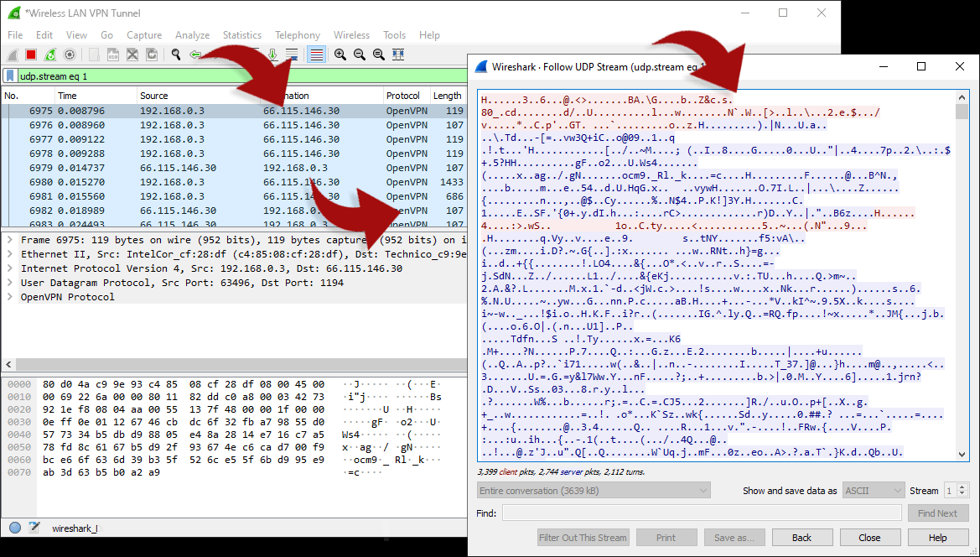Image resolution: width=980 pixels, height=557 pixels.
Task: Toggle auto-scroll during live capture
Action: pos(292,55)
